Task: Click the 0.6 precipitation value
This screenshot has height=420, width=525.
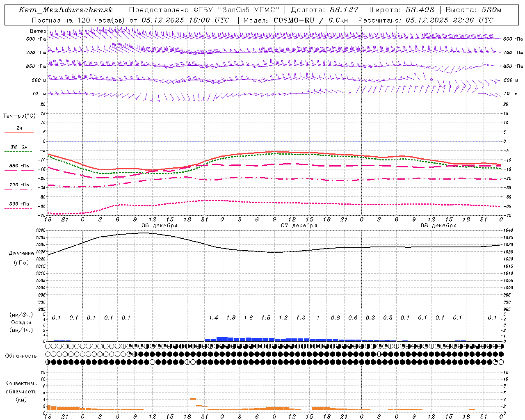Action: [x=353, y=318]
